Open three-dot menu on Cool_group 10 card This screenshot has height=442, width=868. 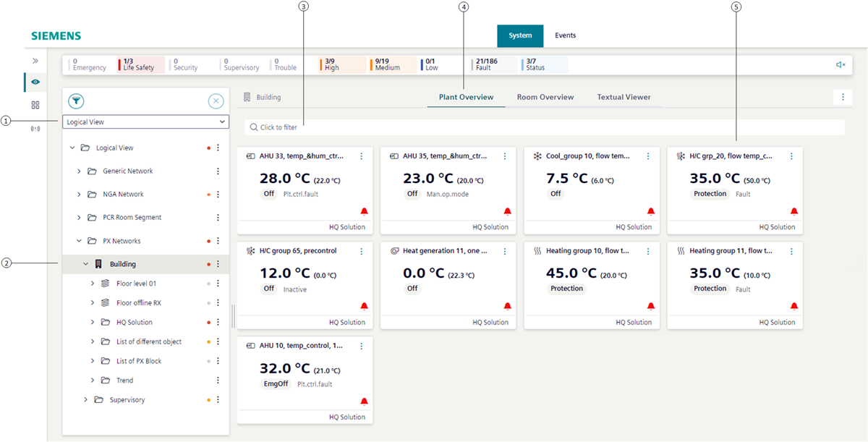(x=648, y=156)
